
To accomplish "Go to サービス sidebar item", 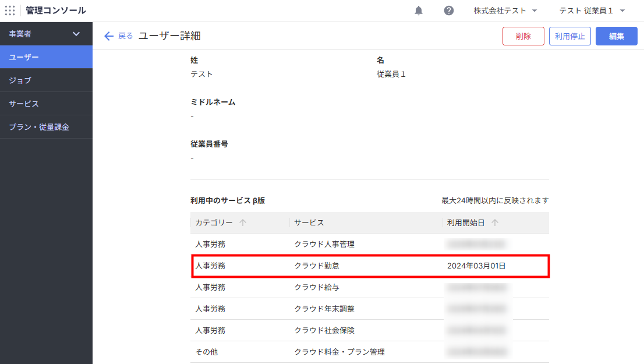I will (46, 104).
